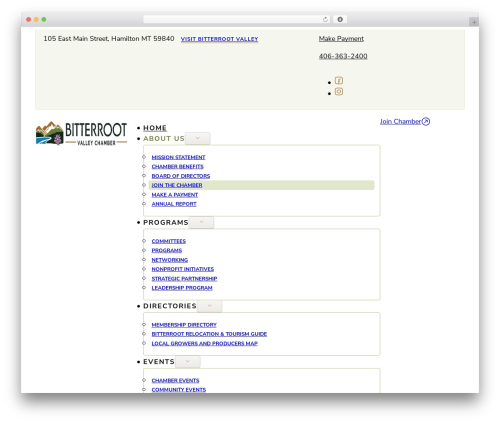The width and height of the screenshot is (500, 423).
Task: Open the Networking link
Action: coord(170,260)
